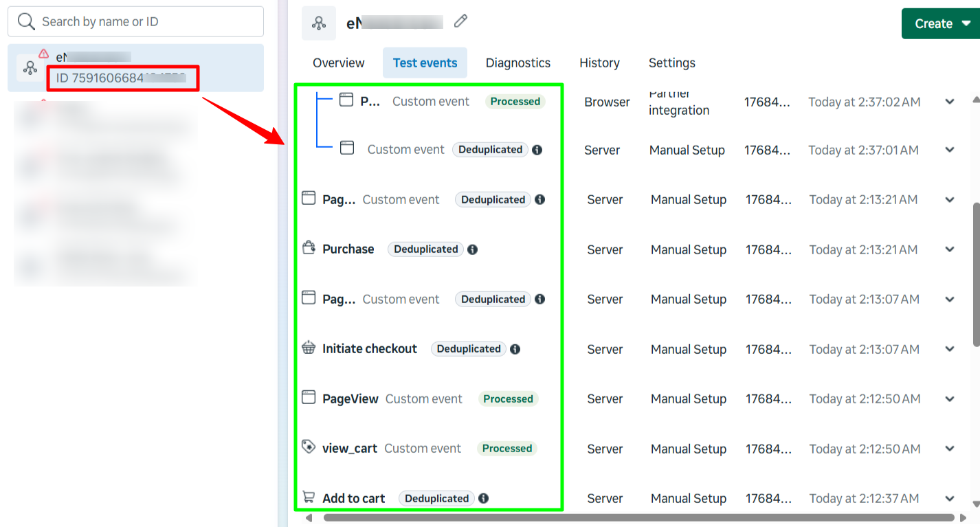This screenshot has width=980, height=527.
Task: Click the pencil icon to edit dataset name
Action: pos(460,21)
